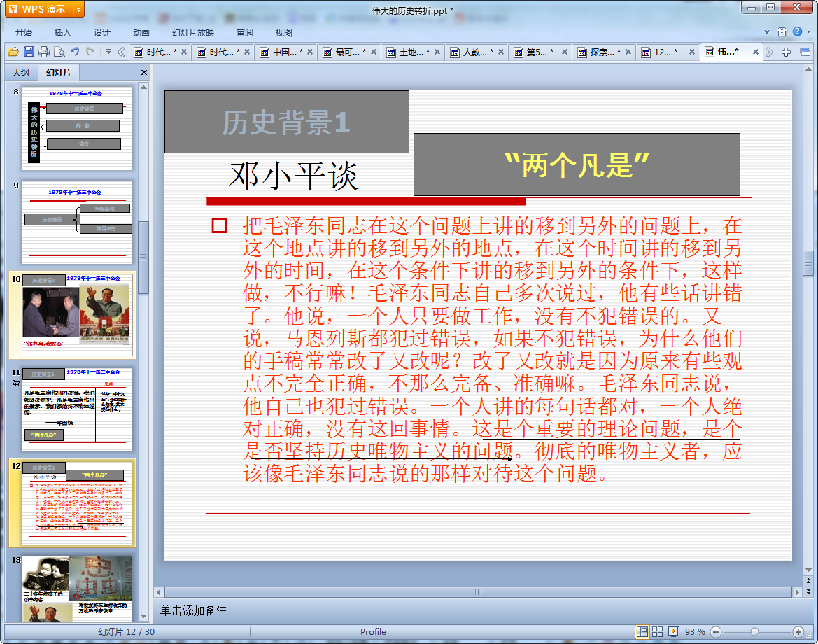
Task: Open Print Preview icon
Action: pyautogui.click(x=59, y=52)
